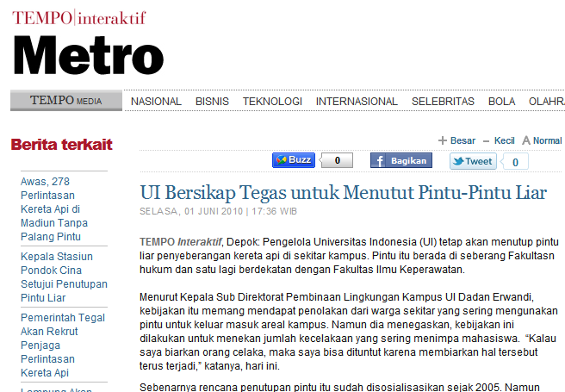The width and height of the screenshot is (565, 392).
Task: Go to the BISNIS section
Action: [212, 102]
